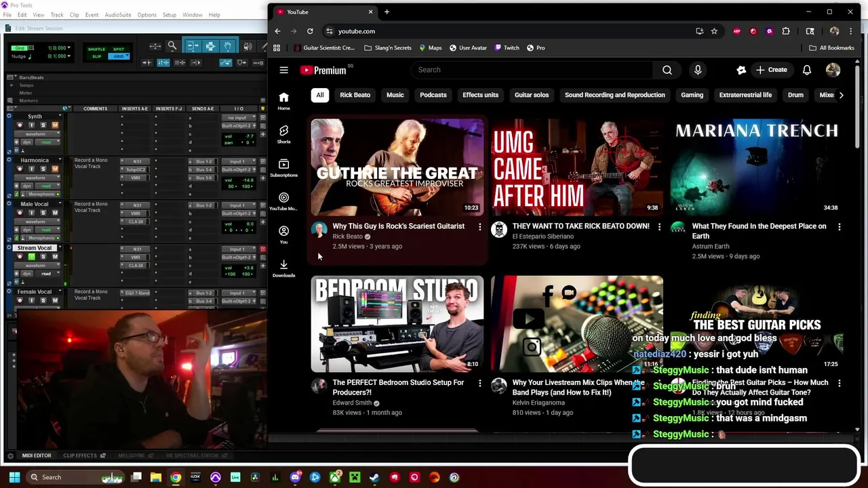This screenshot has height=488, width=868.
Task: Open YouTube hamburger guide menu
Action: click(283, 70)
